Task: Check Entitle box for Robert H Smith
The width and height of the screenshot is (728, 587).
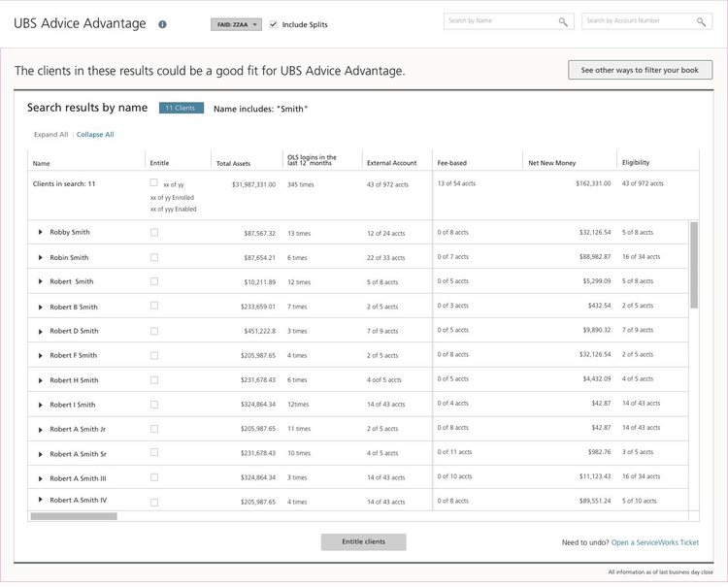Action: pyautogui.click(x=154, y=380)
